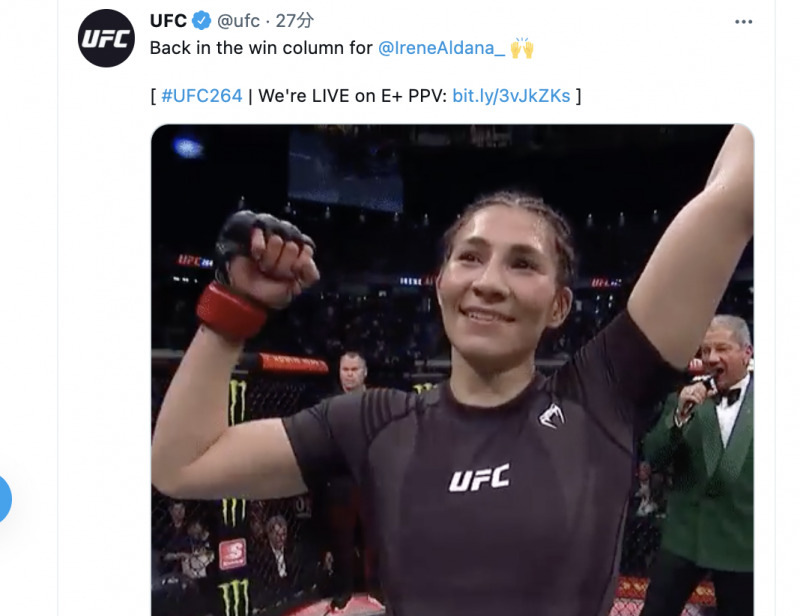Click the blue floating compose button at left edge
The height and width of the screenshot is (616, 800).
coord(3,499)
